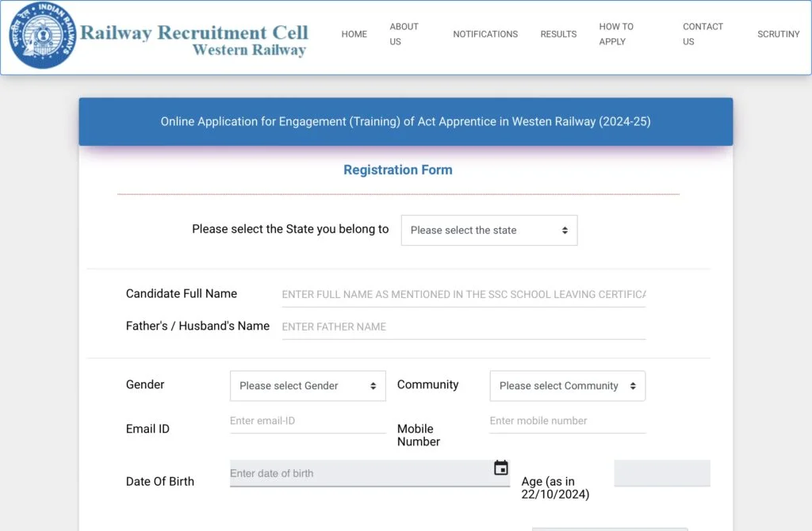Screen dimensions: 812x531
Task: Focus the Father's / Husband's Name field
Action: pos(463,327)
